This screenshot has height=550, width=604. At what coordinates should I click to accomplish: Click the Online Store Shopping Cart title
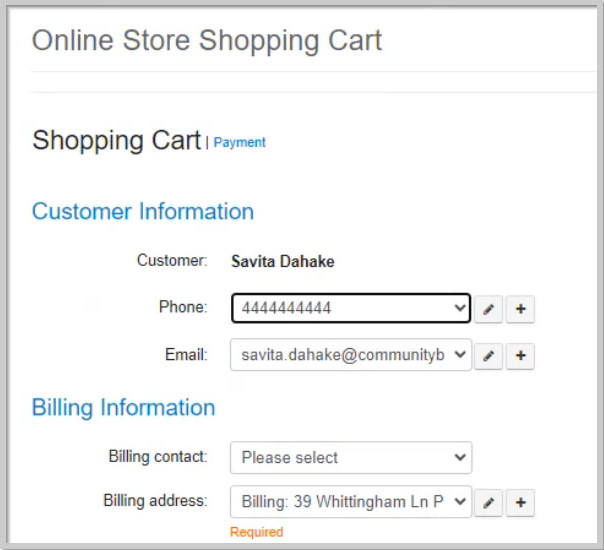207,41
